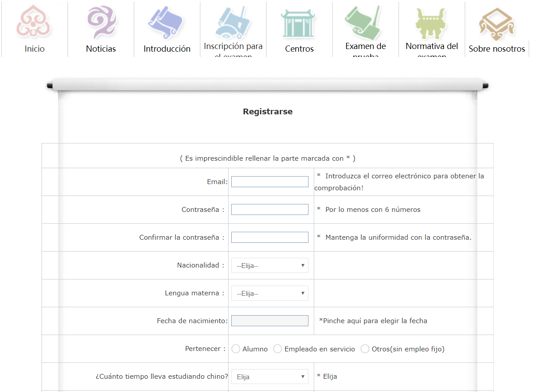Click the Sobre nosotros text link
Image resolution: width=534 pixels, height=392 pixels.
(497, 49)
